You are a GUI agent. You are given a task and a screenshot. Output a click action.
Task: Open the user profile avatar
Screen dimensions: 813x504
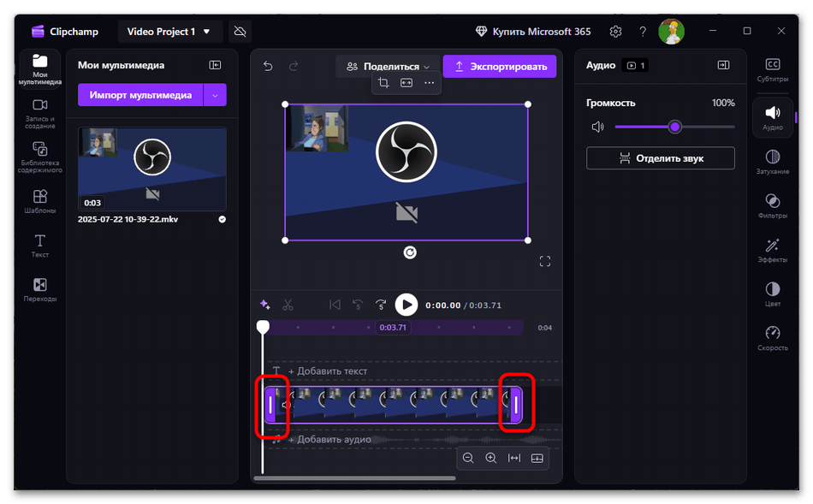coord(672,32)
